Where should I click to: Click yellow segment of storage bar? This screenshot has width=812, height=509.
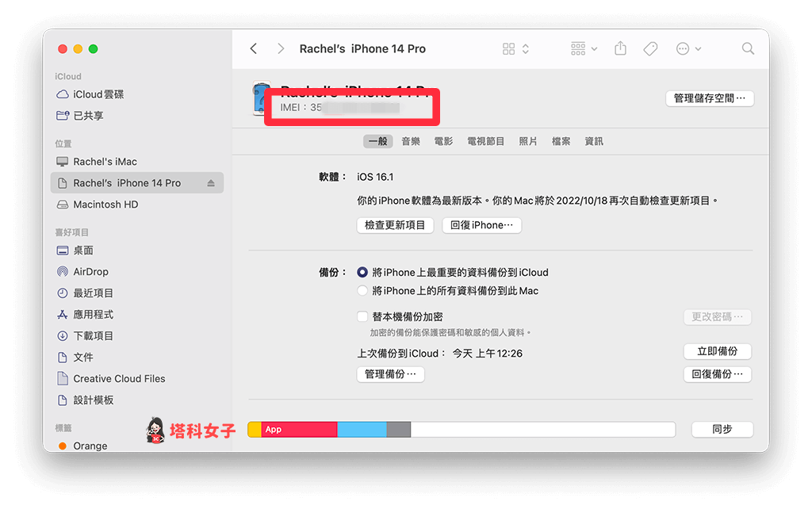click(255, 429)
